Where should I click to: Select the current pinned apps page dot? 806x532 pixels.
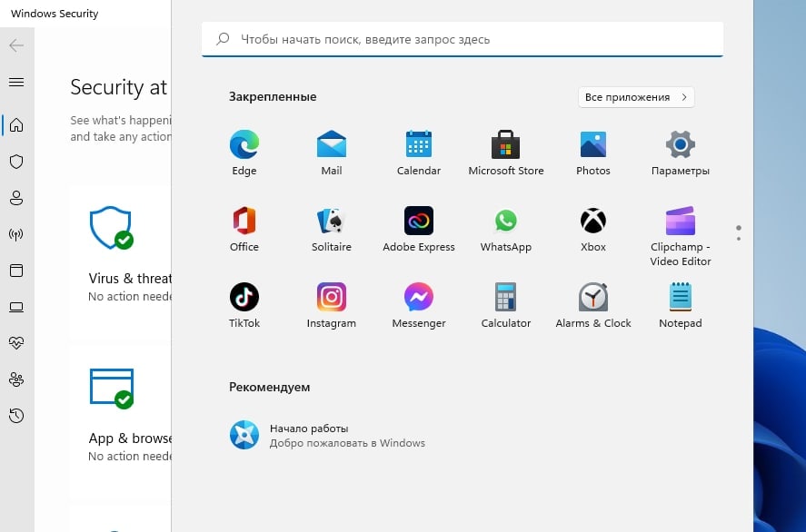pos(739,228)
